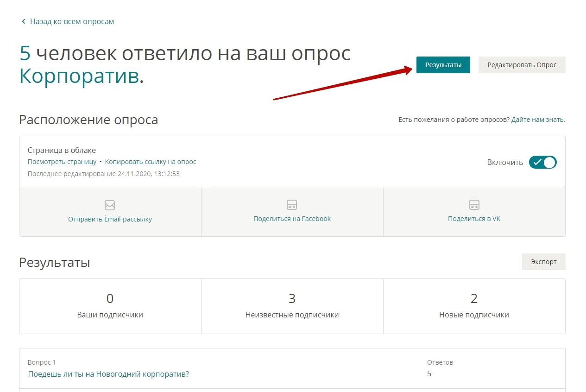Click the back chevron arrow icon
Viewport: 586px width, 392px height.
pos(24,22)
